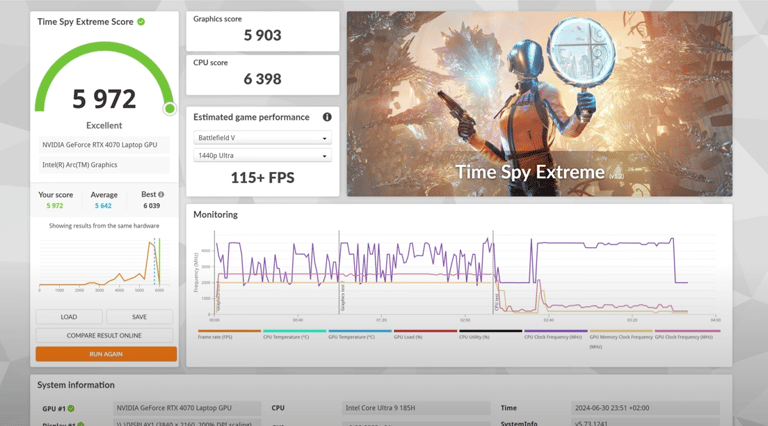Click the info icon beside Best score

coord(161,194)
